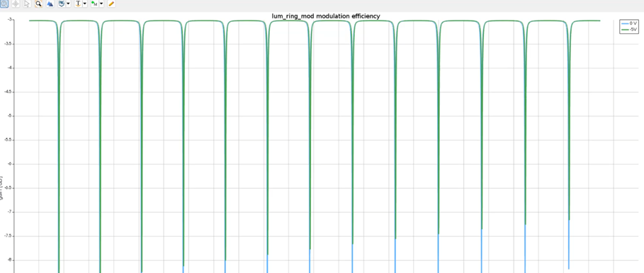Image resolution: width=644 pixels, height=273 pixels.
Task: Click the lum_ring_mod modulation efficiency title
Action: point(326,16)
